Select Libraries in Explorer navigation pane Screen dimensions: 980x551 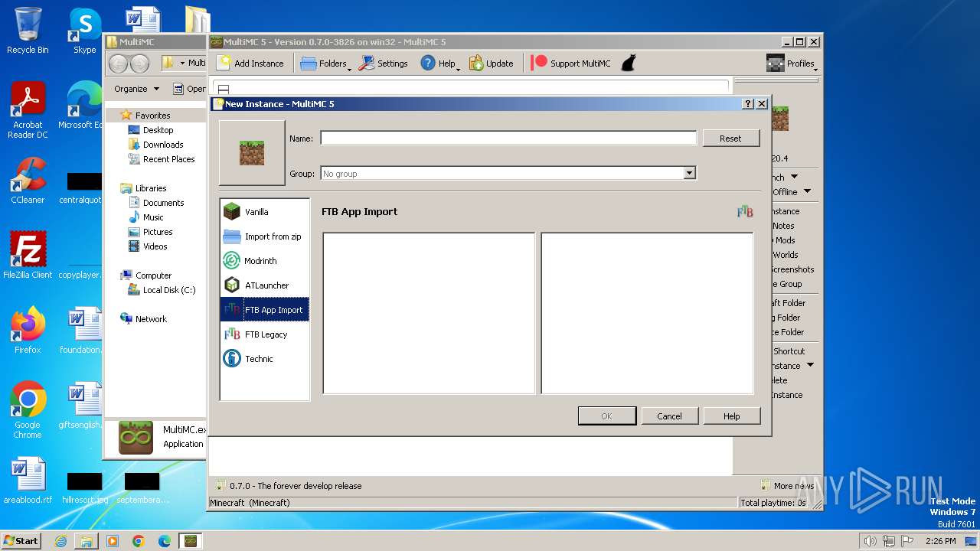[151, 188]
